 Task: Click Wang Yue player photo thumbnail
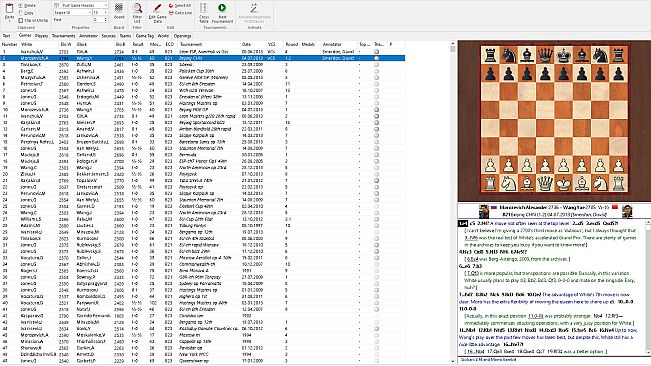click(x=627, y=211)
